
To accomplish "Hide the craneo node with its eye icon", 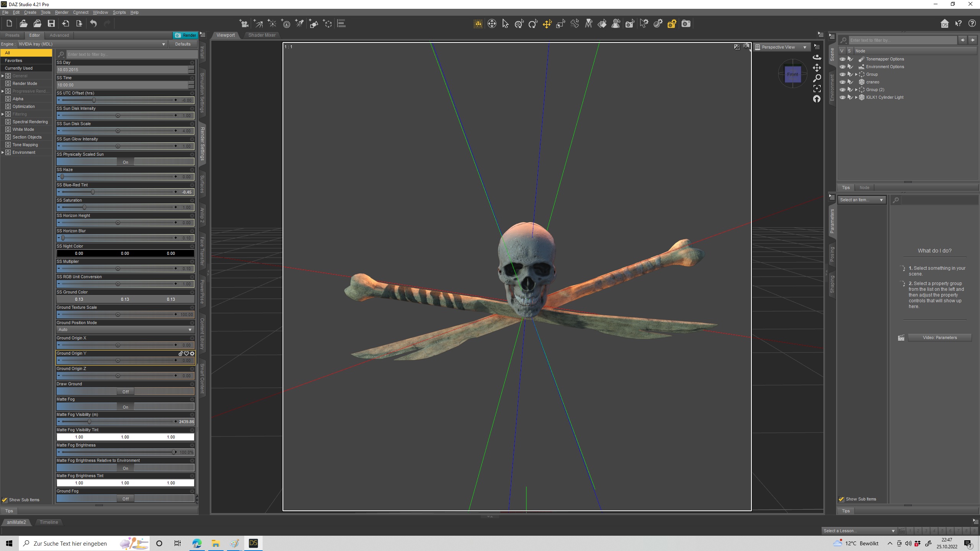I will click(843, 82).
